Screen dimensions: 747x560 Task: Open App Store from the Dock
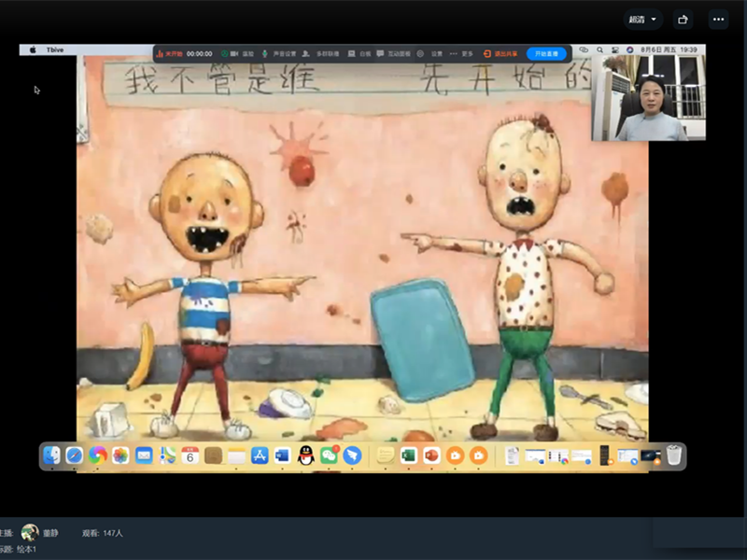(260, 455)
